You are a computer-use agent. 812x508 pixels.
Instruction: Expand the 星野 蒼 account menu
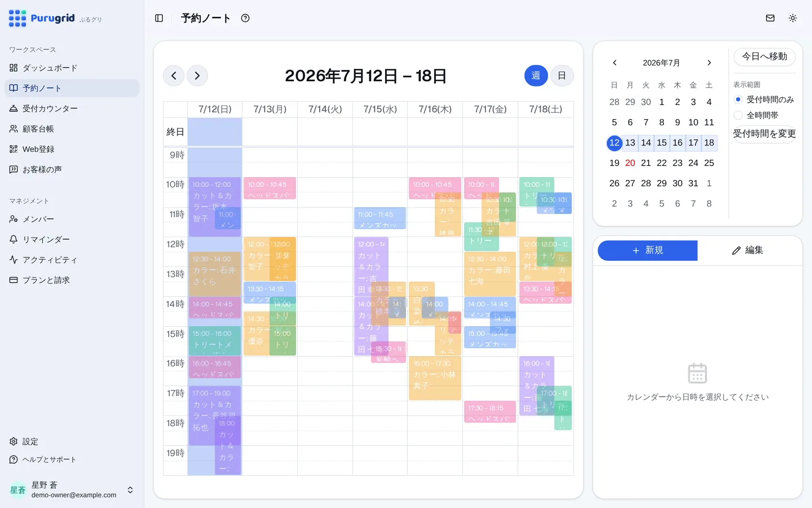point(72,490)
